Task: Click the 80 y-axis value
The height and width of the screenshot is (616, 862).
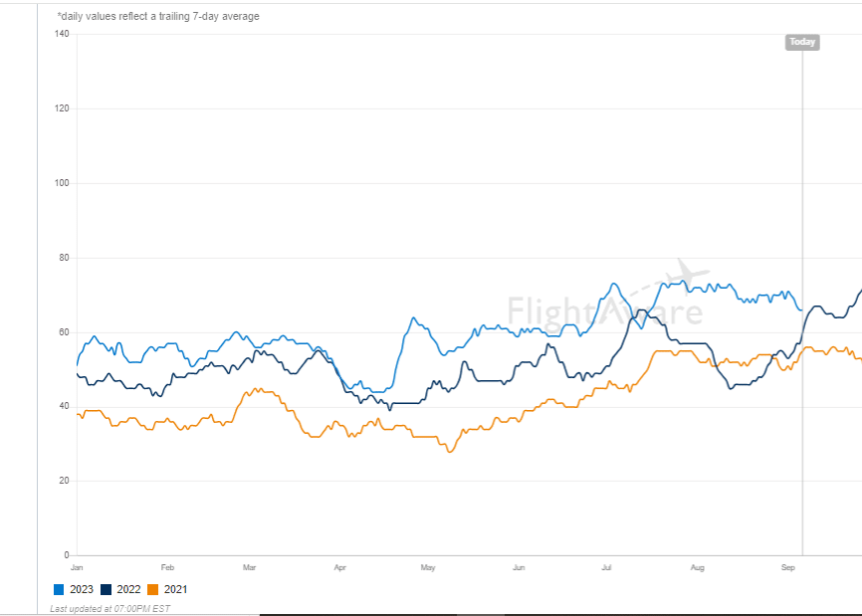Action: point(64,258)
